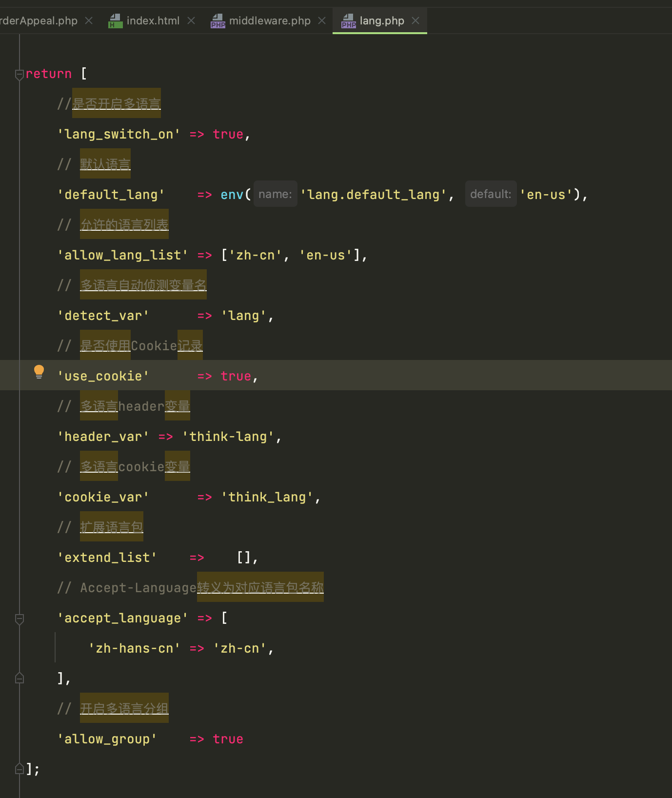The width and height of the screenshot is (672, 798).
Task: Place cursor on 'cookie_var' key
Action: (x=103, y=497)
